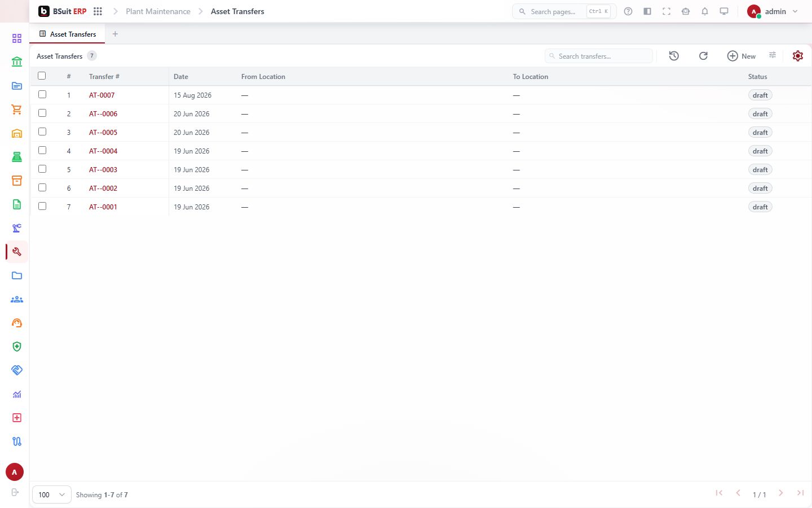Toggle the select-all checkbox in table header
Screen dimensions: 812x508
42,76
